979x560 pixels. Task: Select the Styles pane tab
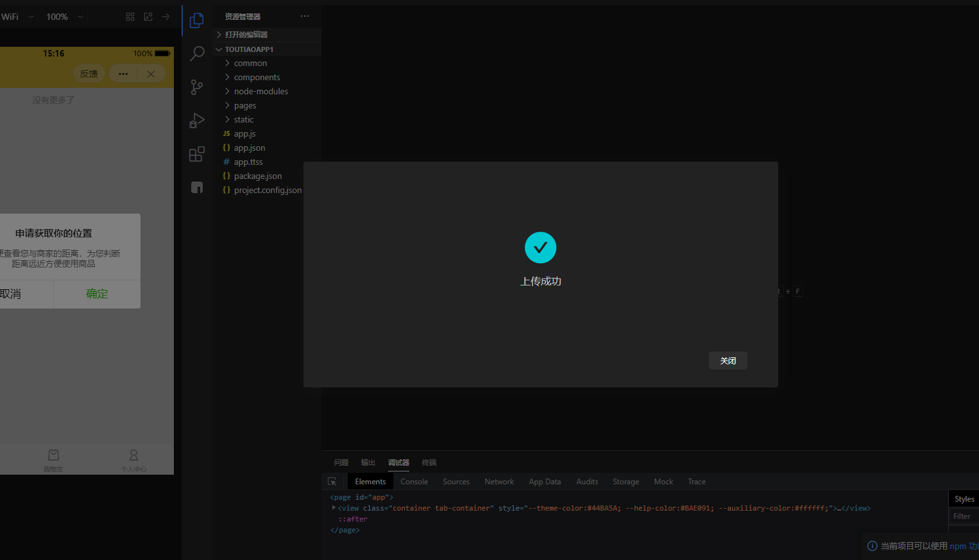964,499
